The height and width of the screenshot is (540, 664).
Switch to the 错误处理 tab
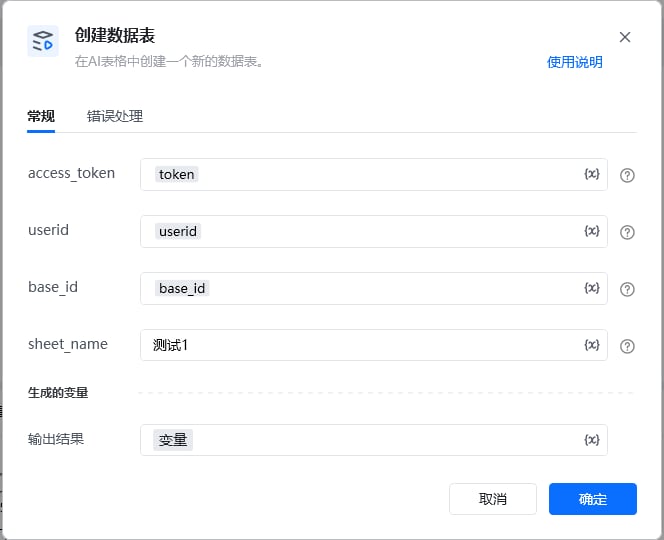click(x=115, y=116)
